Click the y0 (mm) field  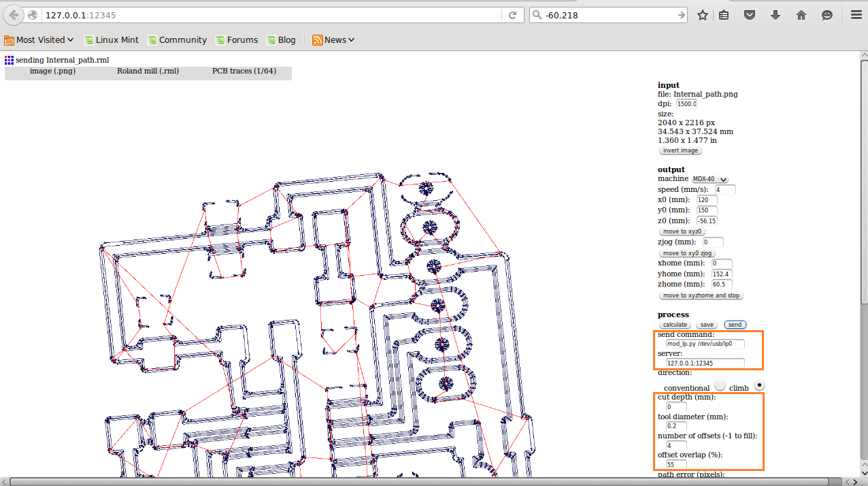pos(707,210)
